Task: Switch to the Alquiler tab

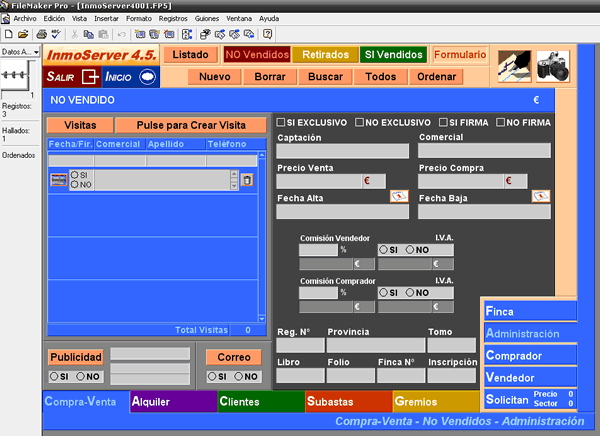Action: click(x=174, y=402)
